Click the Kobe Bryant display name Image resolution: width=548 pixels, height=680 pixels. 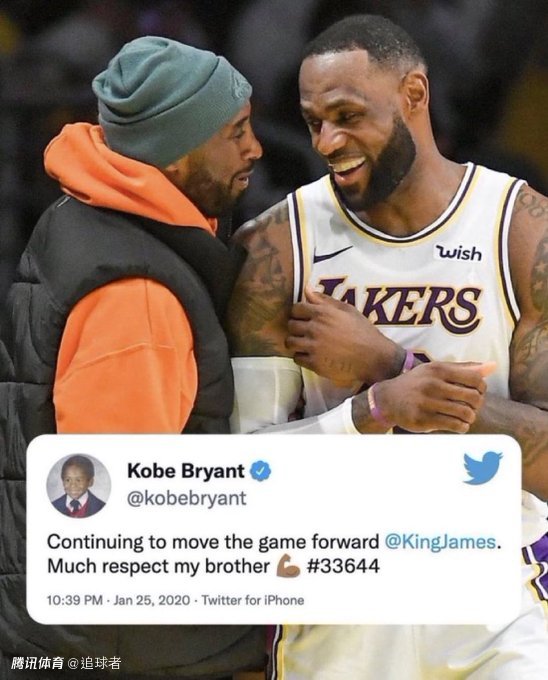coord(186,471)
